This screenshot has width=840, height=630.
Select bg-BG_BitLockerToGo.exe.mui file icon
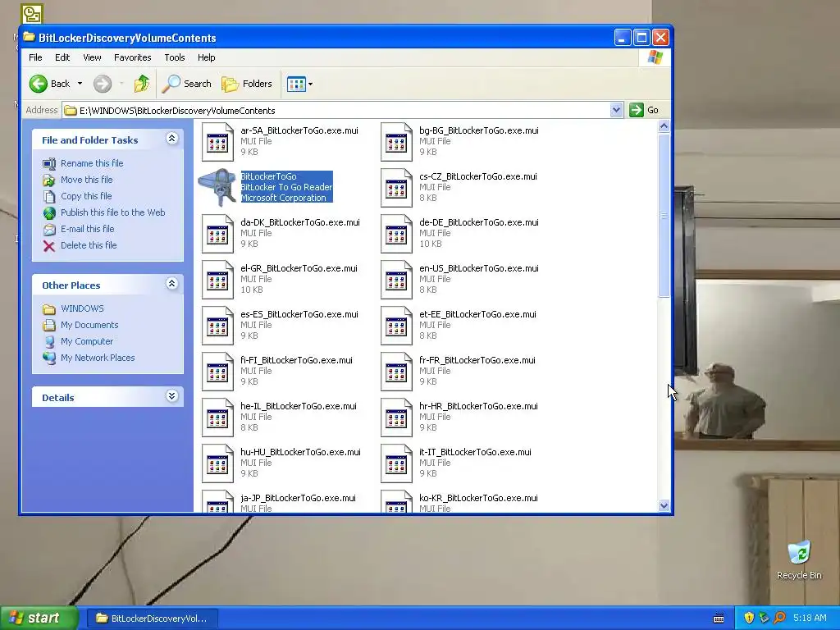tap(396, 141)
